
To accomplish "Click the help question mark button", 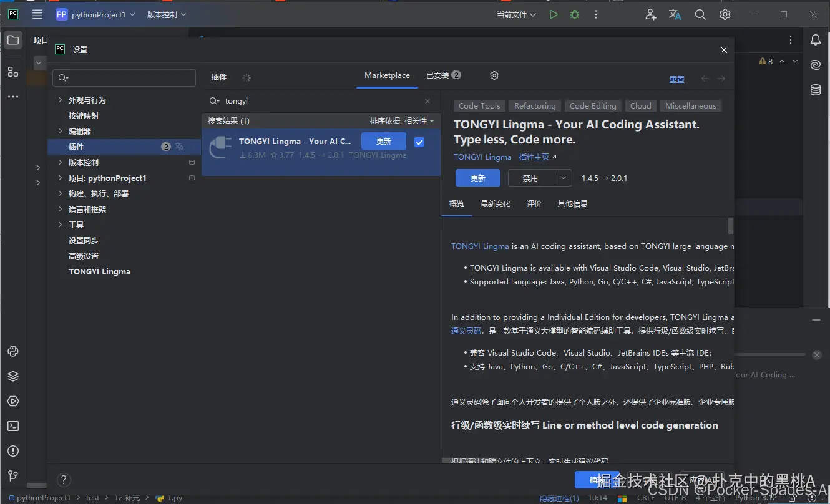I will 64,480.
